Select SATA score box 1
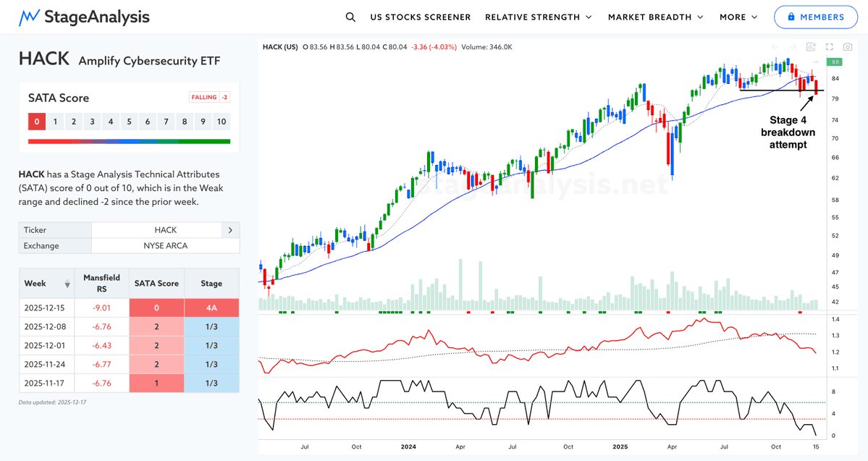868x461 pixels. (55, 122)
